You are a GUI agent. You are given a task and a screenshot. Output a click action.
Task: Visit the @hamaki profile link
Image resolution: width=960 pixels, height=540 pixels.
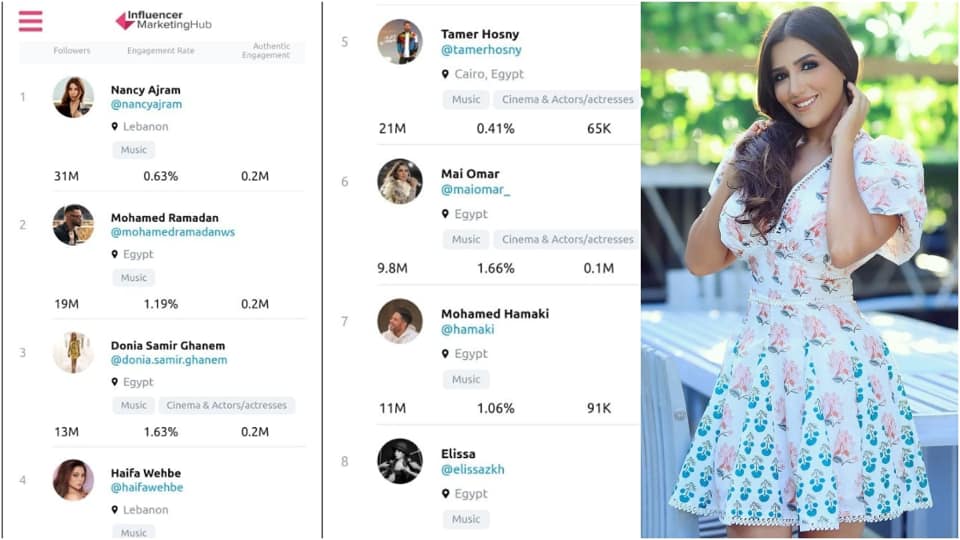pyautogui.click(x=468, y=329)
